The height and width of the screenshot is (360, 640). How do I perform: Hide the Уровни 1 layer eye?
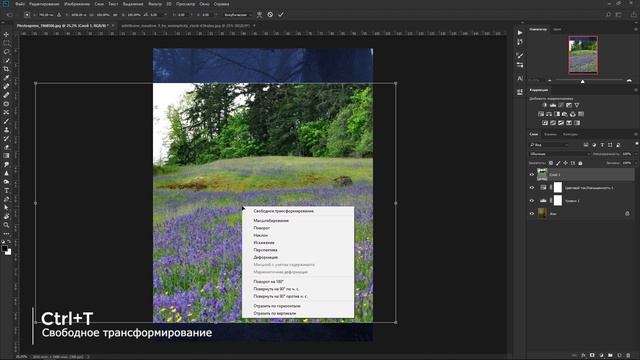tap(532, 200)
